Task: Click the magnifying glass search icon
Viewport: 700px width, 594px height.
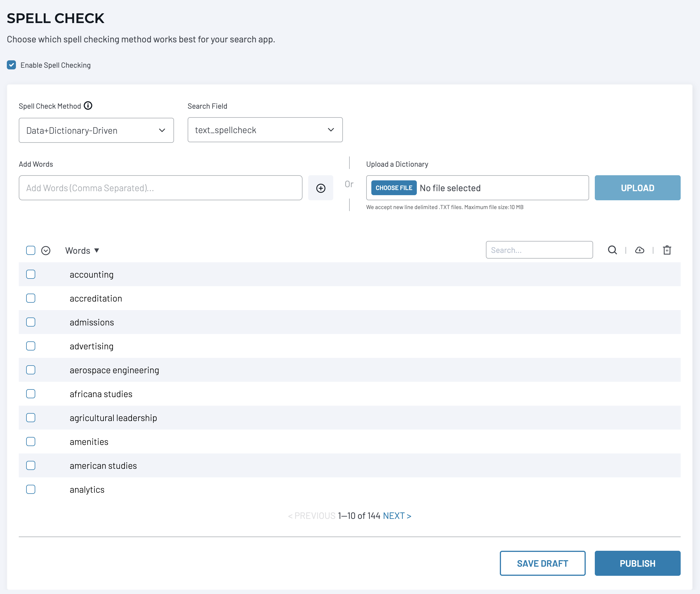Action: click(x=612, y=250)
